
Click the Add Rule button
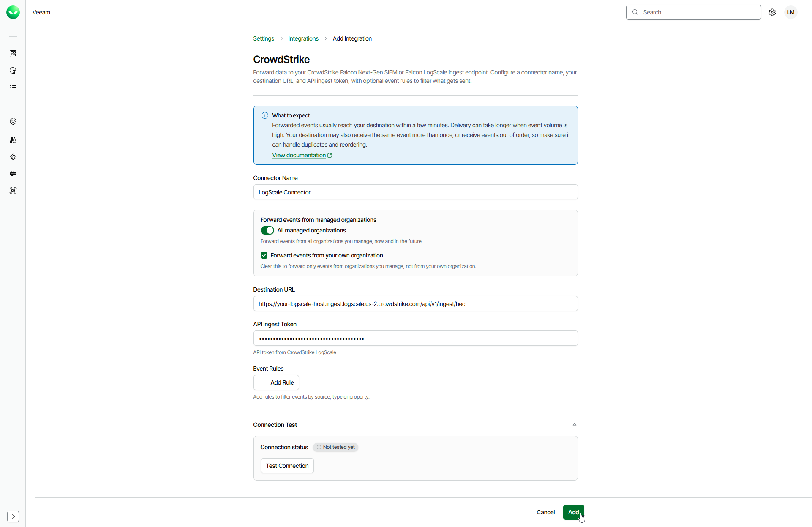276,382
